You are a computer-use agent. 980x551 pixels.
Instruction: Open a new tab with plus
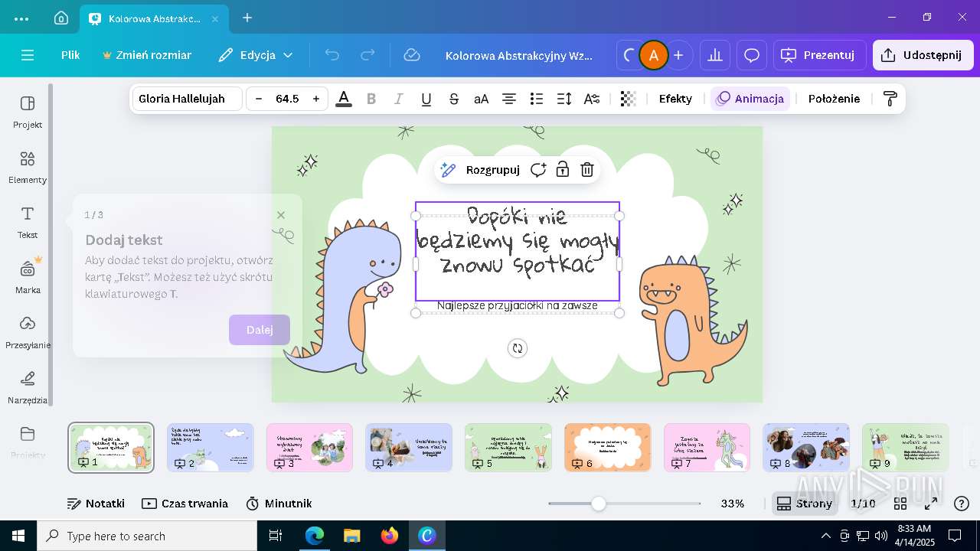[x=247, y=18]
